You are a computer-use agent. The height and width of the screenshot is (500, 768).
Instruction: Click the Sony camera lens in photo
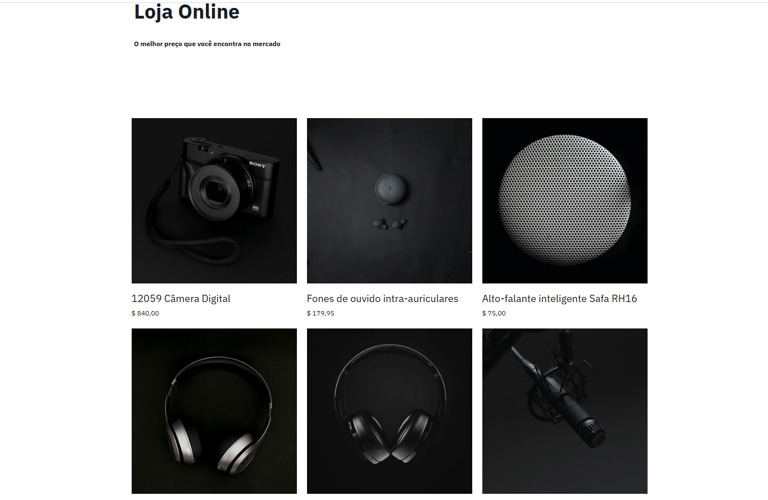[214, 190]
